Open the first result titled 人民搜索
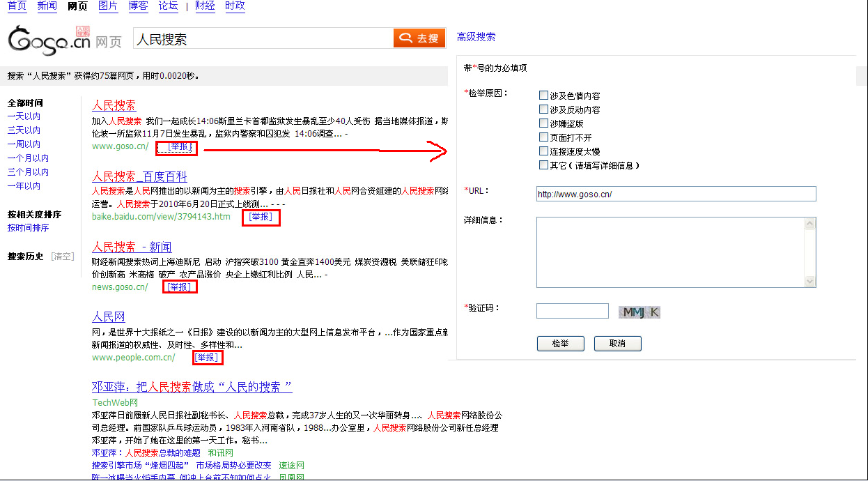The image size is (868, 481). pyautogui.click(x=114, y=106)
